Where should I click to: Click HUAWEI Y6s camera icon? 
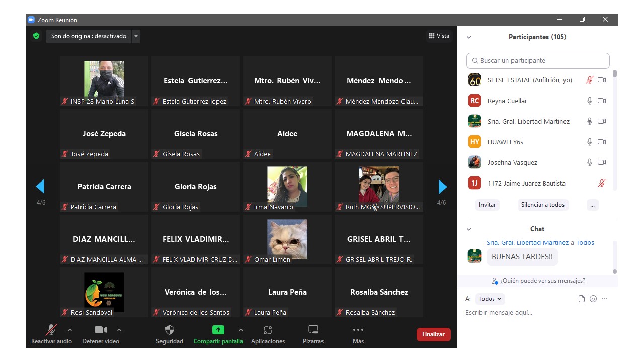coord(602,142)
